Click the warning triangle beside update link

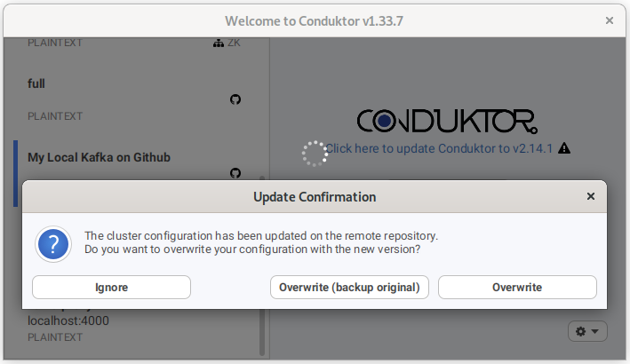(x=564, y=148)
